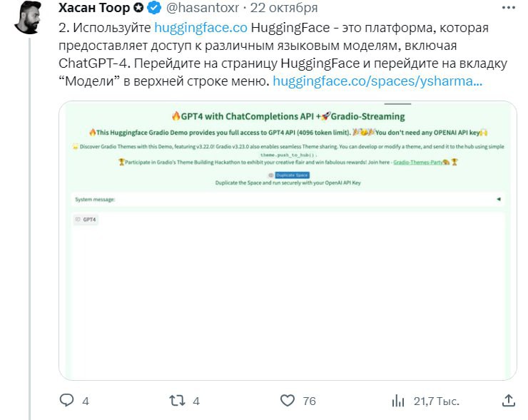This screenshot has height=420, width=528.
Task: Open the GPT4 demo preview image
Action: [288, 299]
